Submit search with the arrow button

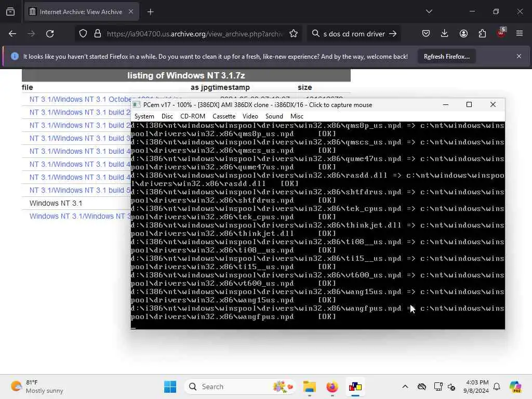tap(393, 34)
